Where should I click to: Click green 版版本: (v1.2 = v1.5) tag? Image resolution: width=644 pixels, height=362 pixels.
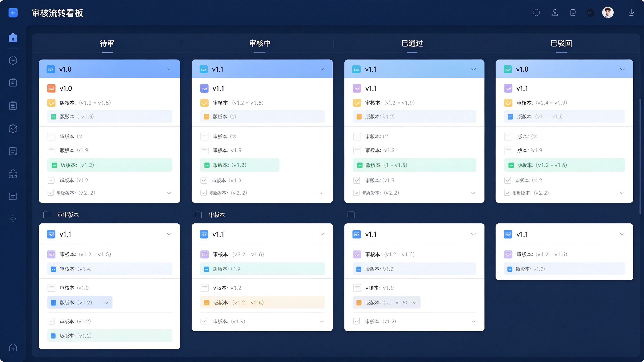(564, 165)
